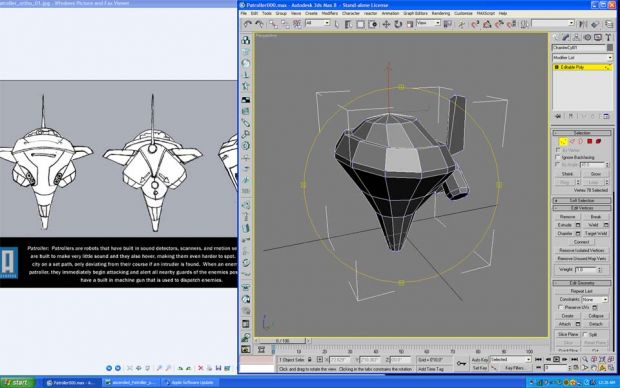Open the File menu in 3ds Max

[244, 13]
